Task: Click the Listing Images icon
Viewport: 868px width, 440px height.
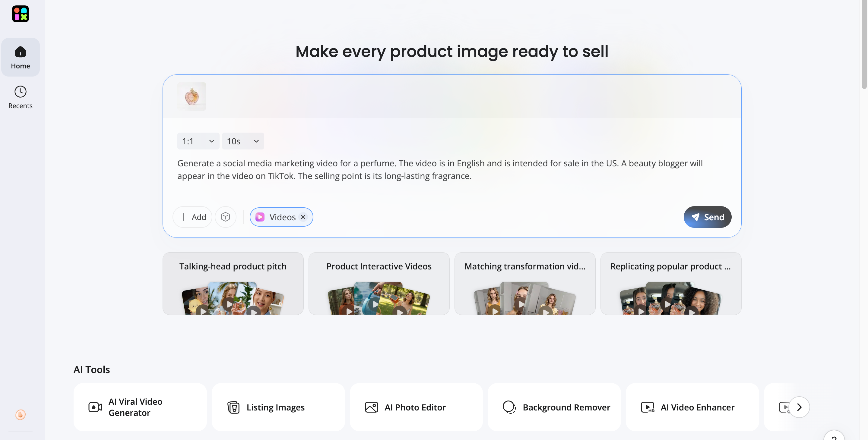Action: 233,407
